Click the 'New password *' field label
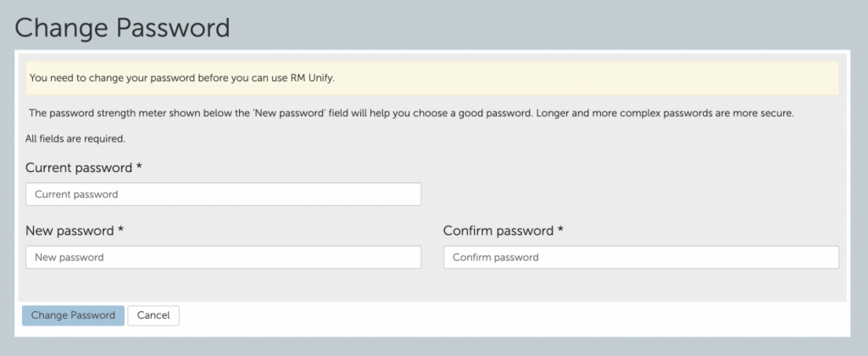The height and width of the screenshot is (356, 868). click(75, 231)
